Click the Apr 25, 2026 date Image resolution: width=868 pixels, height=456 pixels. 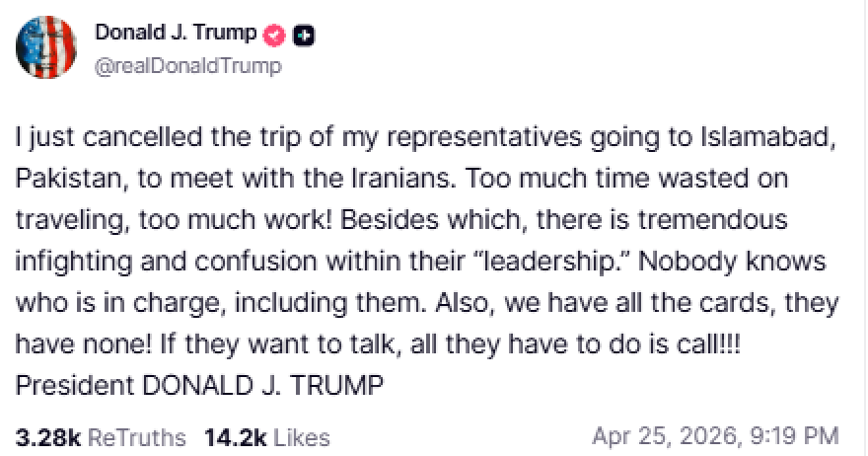pos(661,435)
